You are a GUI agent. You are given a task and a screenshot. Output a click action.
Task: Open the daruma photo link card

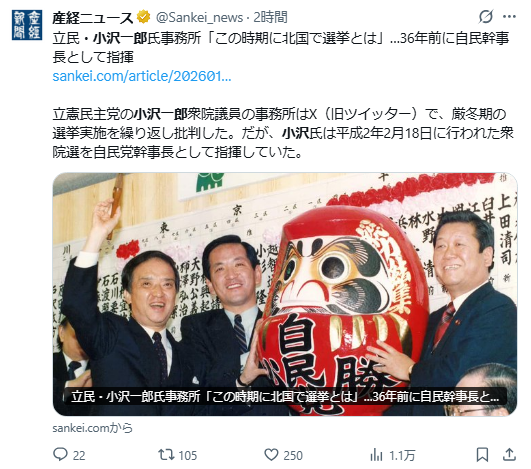tap(285, 294)
